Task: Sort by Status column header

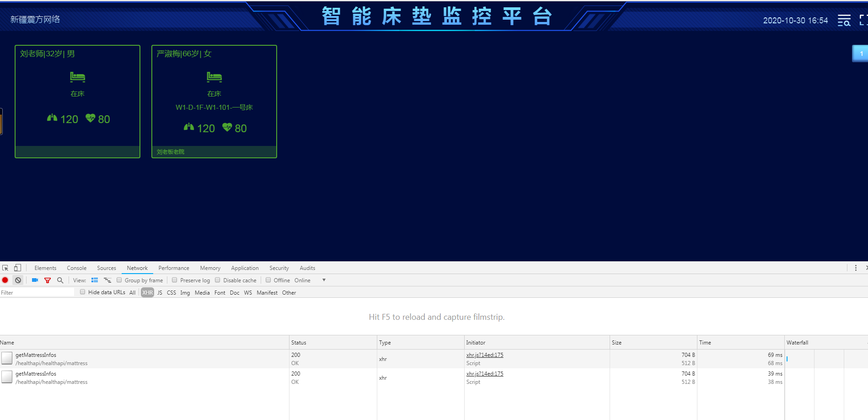Action: (333, 342)
